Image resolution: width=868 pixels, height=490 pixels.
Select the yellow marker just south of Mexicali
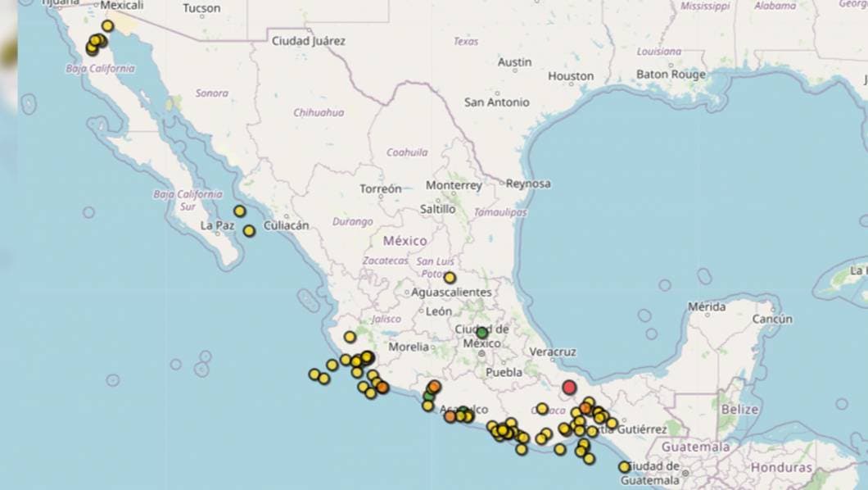pyautogui.click(x=107, y=26)
